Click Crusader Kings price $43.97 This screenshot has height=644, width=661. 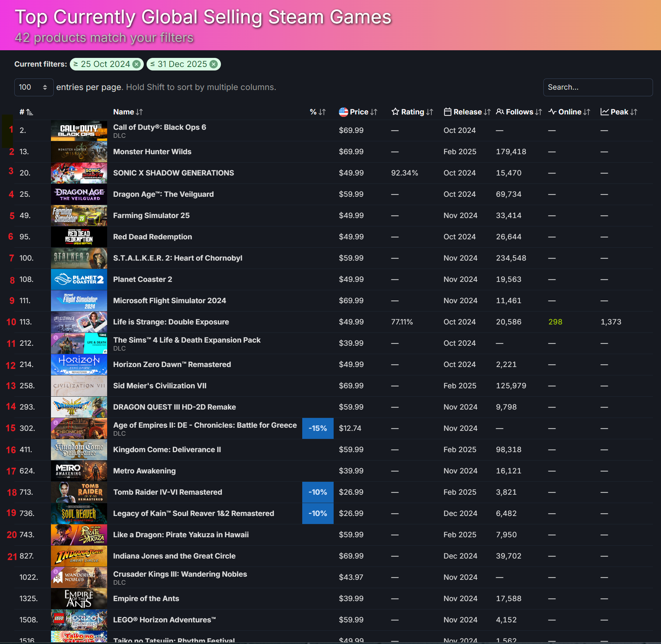point(351,577)
